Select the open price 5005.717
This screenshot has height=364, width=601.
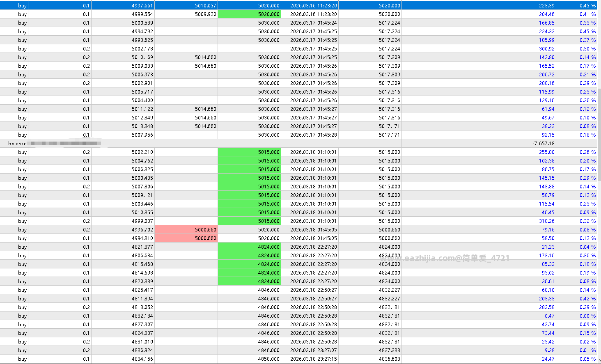pos(142,92)
